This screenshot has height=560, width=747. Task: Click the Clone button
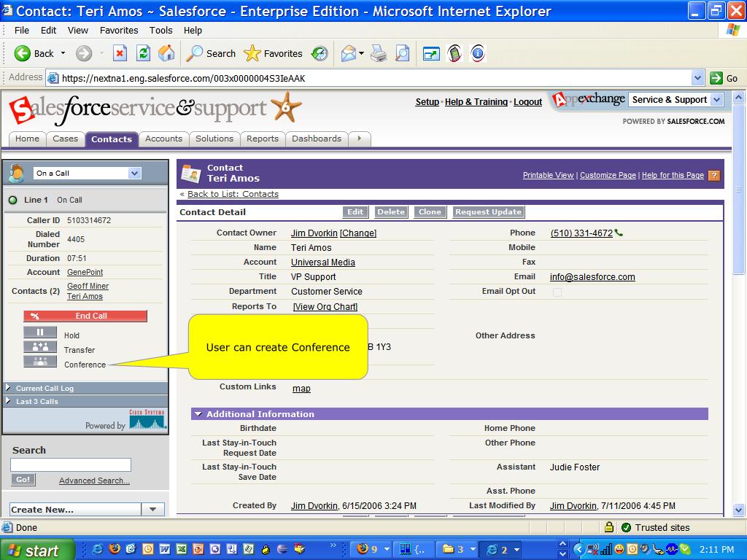tap(430, 212)
